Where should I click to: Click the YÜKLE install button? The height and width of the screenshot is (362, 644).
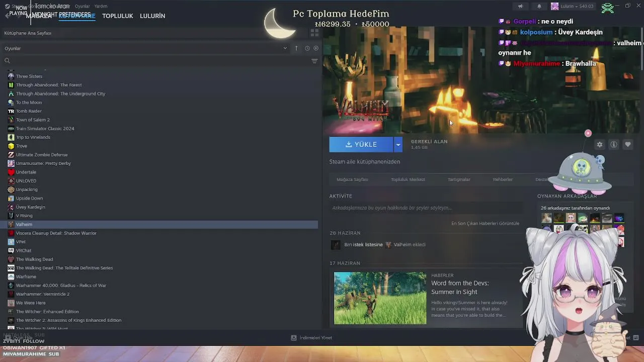coord(361,144)
